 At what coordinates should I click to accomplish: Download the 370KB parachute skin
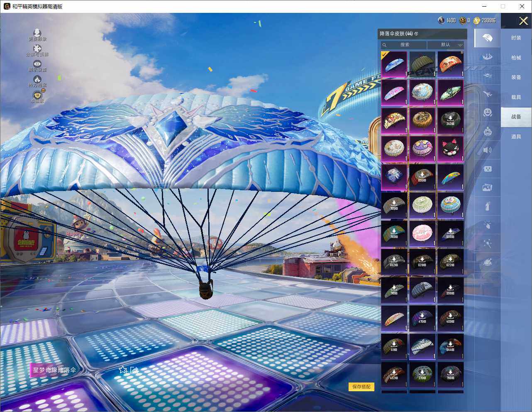(422, 374)
